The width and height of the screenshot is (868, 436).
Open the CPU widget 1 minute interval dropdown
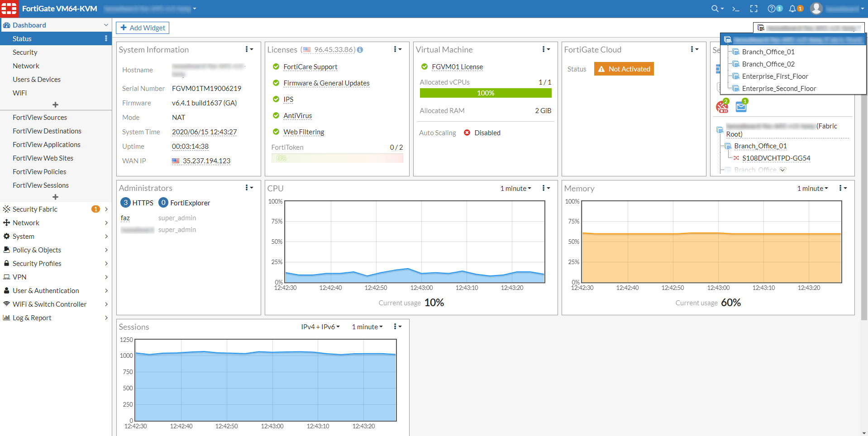[515, 188]
